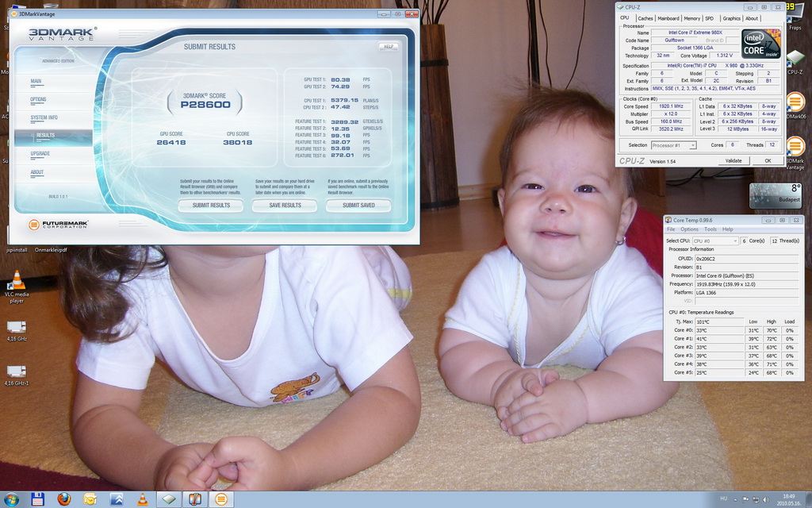Click the HU language indicator in taskbar
Viewport: 812px width, 508px height.
tap(723, 498)
